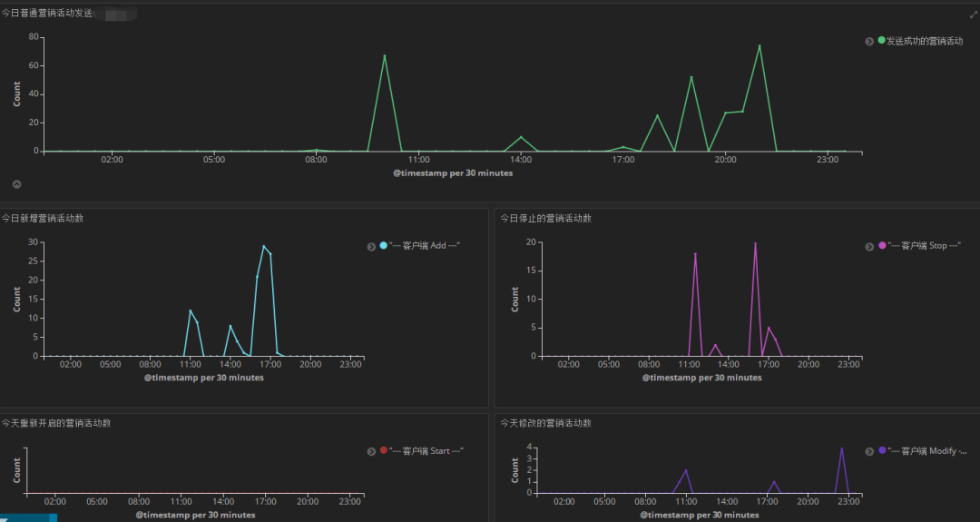
Task: Click purple color dot of 客户端 Modify legend
Action: point(882,450)
